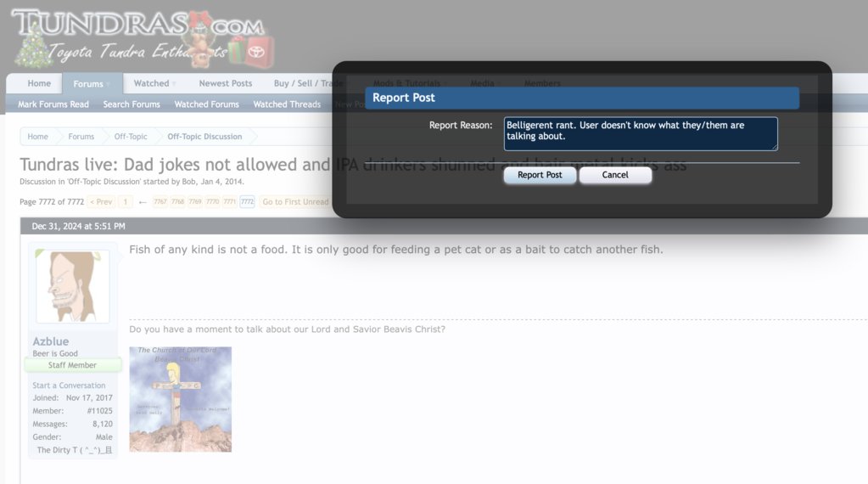Click the thread title heading

pos(353,165)
